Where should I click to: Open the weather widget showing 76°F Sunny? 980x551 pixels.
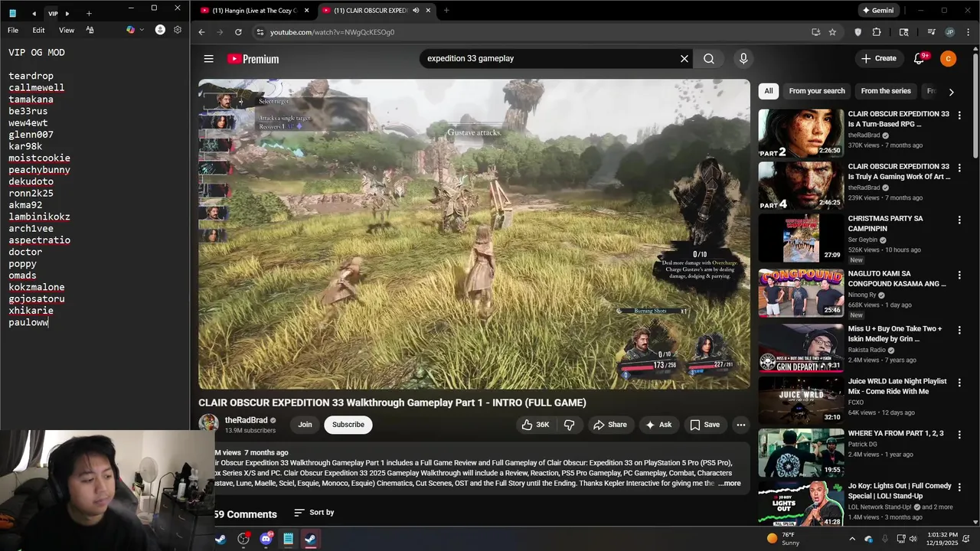tap(782, 539)
